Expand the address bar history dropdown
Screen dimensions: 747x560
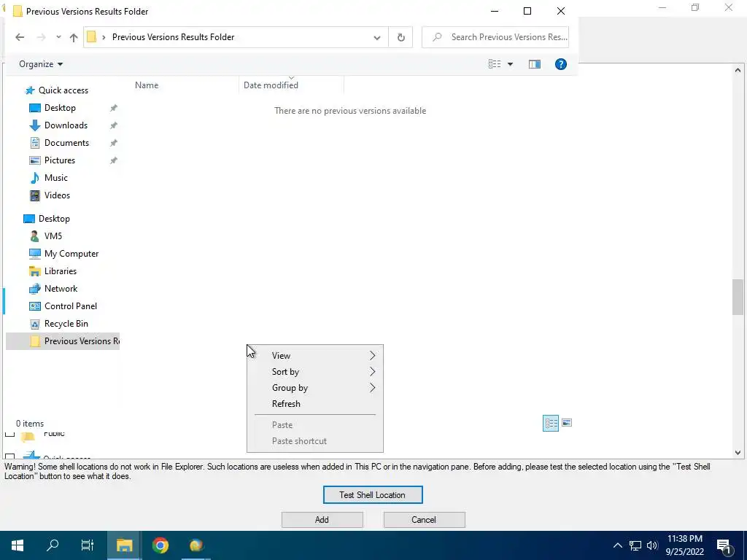click(377, 37)
